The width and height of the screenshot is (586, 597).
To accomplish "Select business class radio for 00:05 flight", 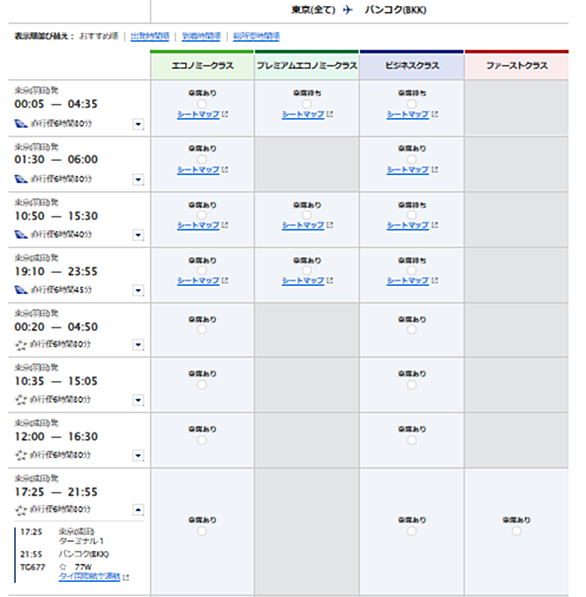I will (412, 104).
